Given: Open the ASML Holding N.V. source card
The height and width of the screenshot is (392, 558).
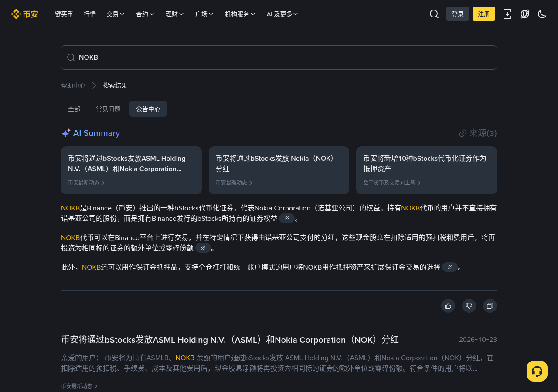Looking at the screenshot, I should tap(131, 170).
